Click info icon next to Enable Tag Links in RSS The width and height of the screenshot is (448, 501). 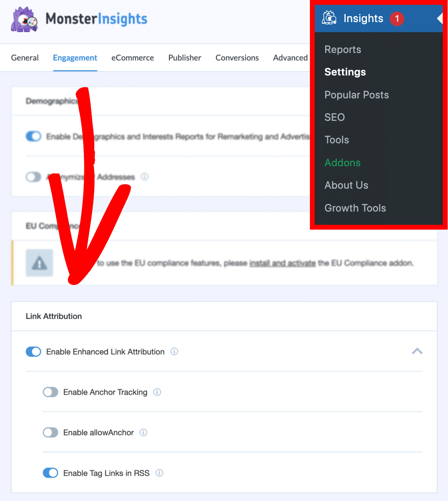pyautogui.click(x=159, y=473)
